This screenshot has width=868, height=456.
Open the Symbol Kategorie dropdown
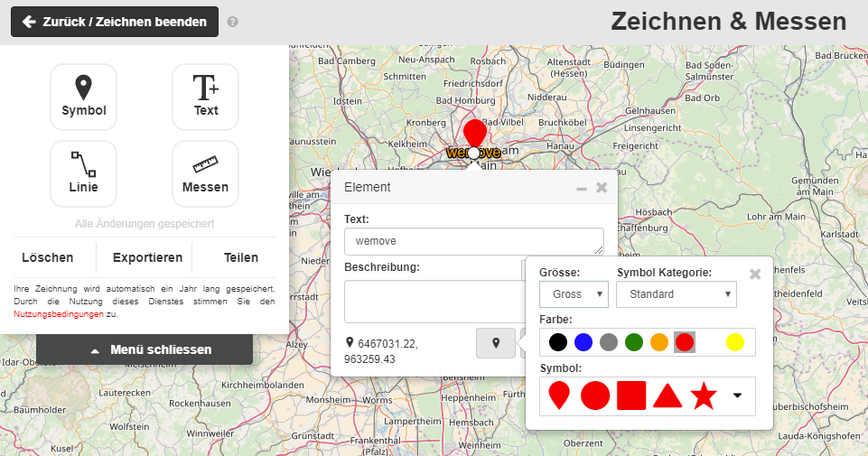point(676,294)
